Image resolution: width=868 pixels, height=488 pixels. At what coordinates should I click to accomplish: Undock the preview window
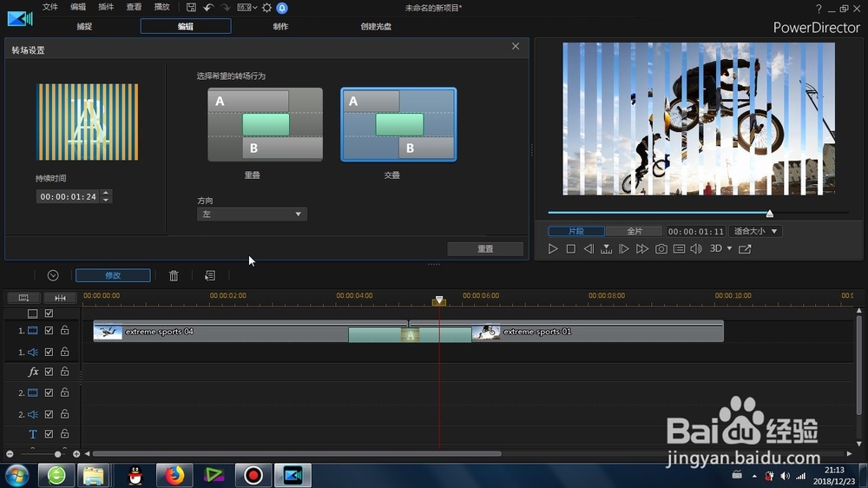click(x=745, y=248)
